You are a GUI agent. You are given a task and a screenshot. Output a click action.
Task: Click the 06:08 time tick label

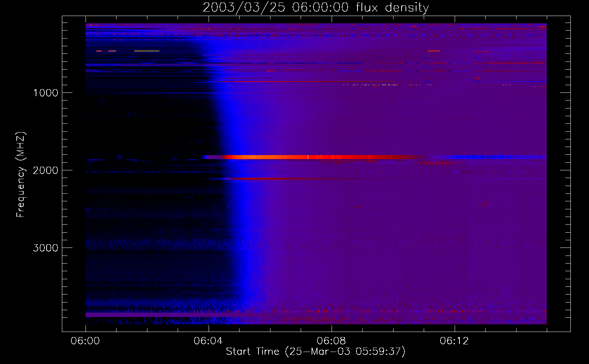331,341
